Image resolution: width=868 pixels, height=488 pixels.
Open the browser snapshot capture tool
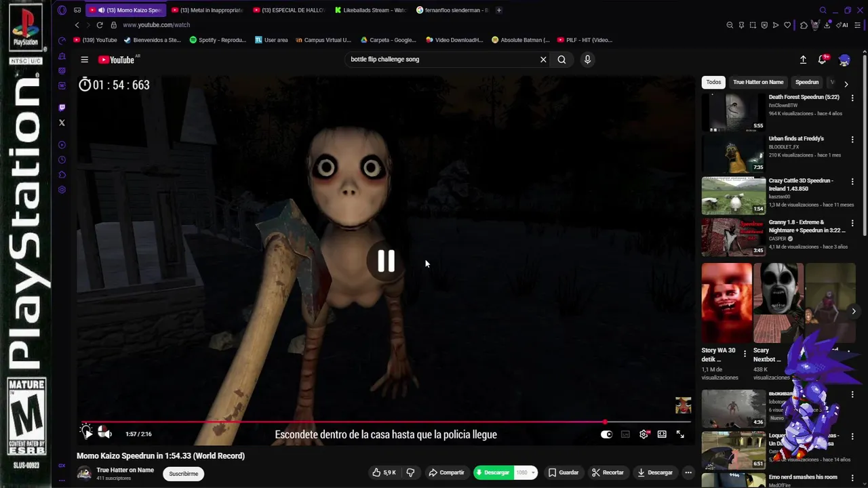coord(753,25)
